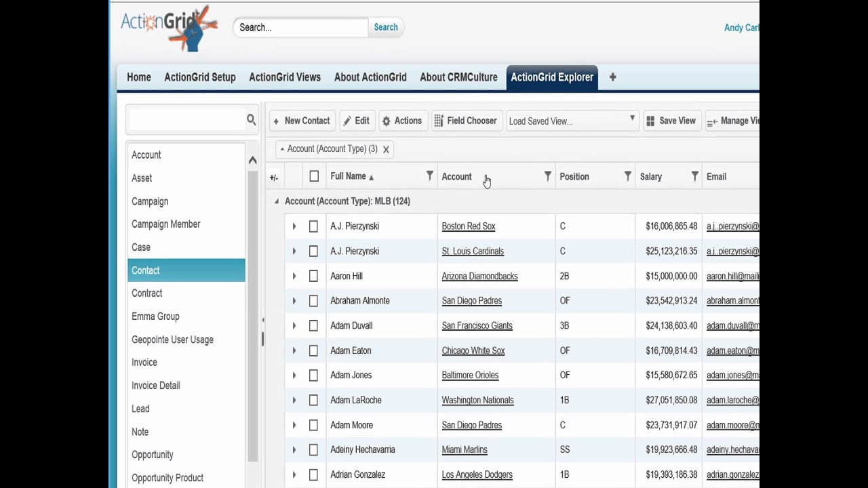Collapse the Account Type MLB (124) group
The width and height of the screenshot is (868, 488).
point(276,201)
